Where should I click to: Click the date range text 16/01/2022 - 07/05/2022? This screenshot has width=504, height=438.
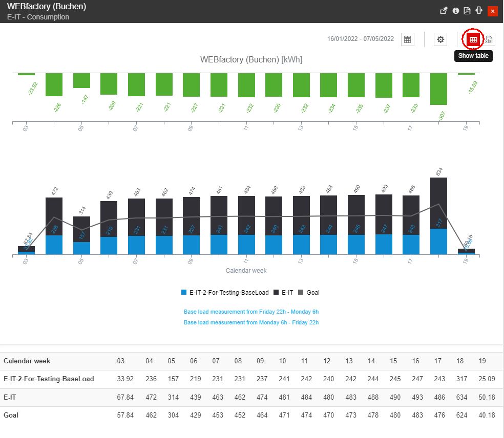click(361, 39)
